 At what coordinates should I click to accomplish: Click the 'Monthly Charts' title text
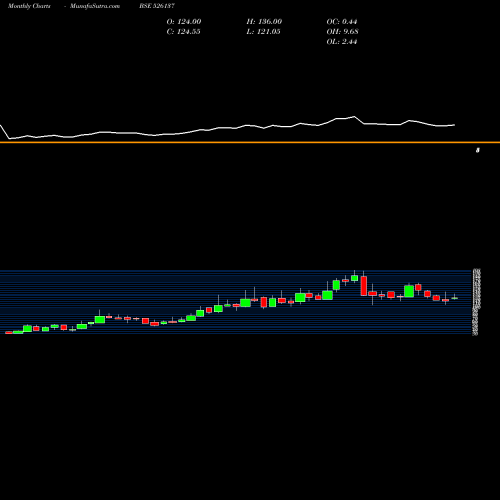tap(29, 6)
